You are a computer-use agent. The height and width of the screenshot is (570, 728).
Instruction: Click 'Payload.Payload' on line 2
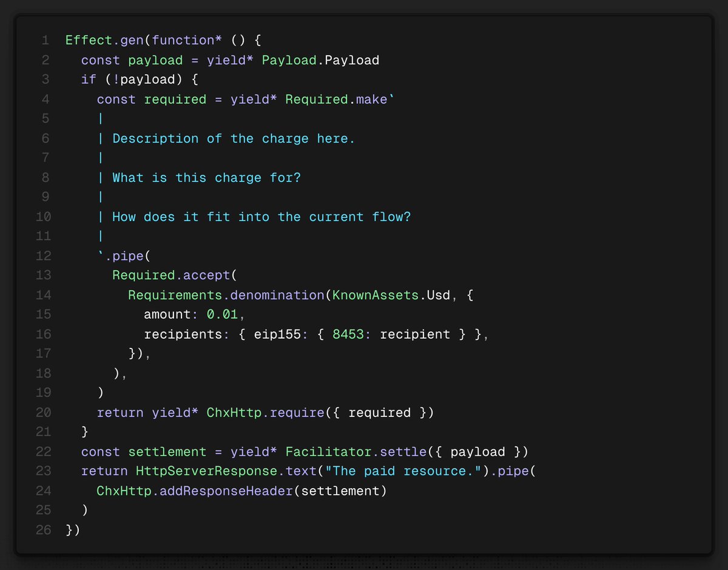tap(320, 60)
